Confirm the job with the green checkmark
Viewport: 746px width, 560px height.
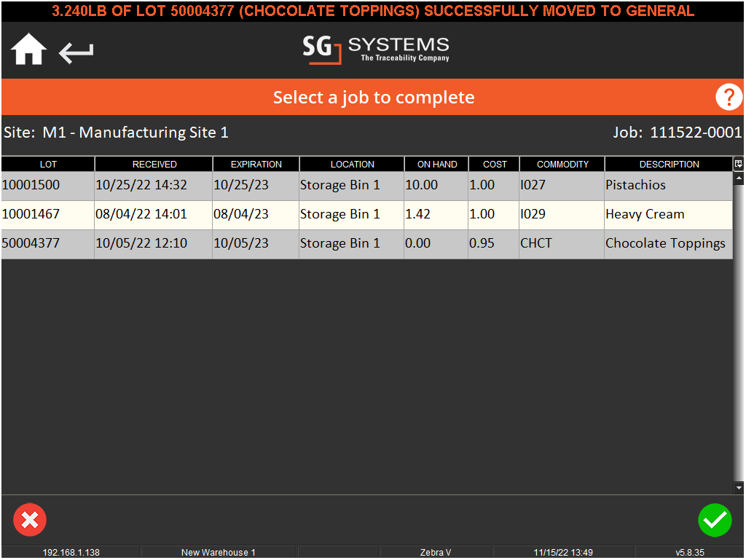[x=715, y=520]
